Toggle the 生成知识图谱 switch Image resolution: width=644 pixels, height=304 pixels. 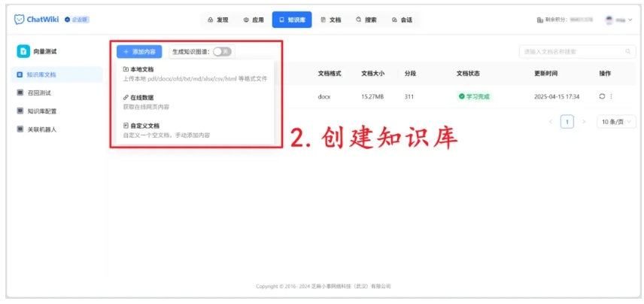222,52
